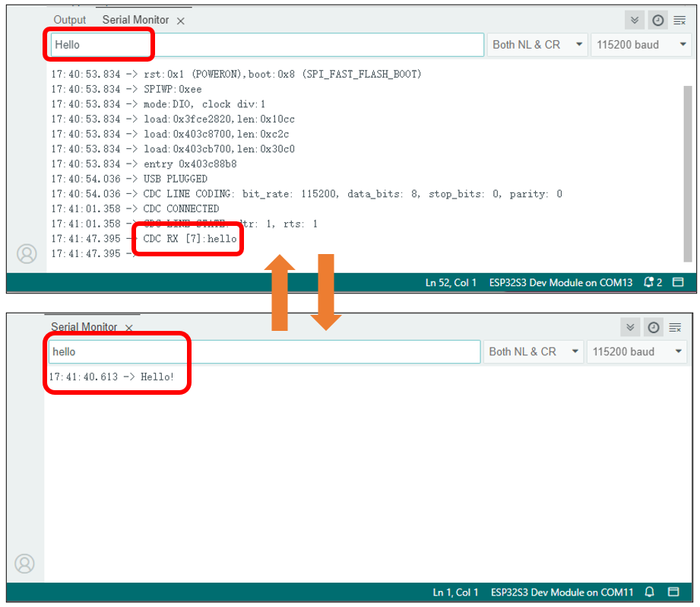Click 'Ln 52, Col 1' cursor position
Screen dimensions: 700x607
pyautogui.click(x=451, y=282)
